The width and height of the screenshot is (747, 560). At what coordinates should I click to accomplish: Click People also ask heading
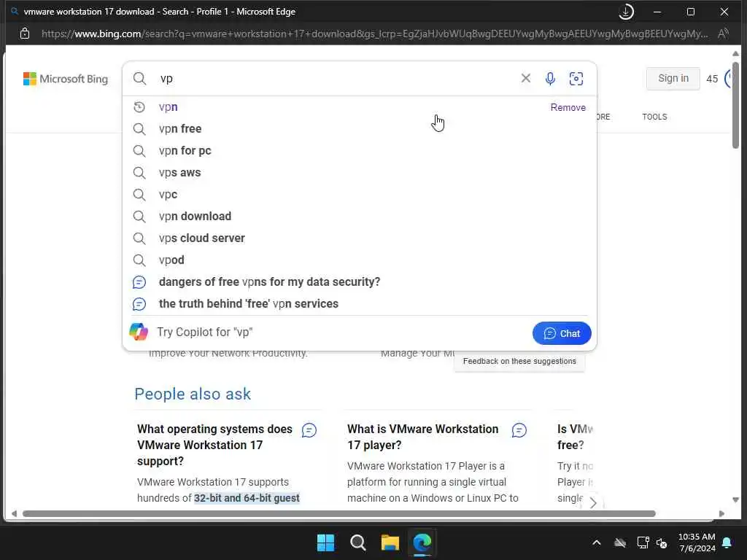tap(193, 394)
